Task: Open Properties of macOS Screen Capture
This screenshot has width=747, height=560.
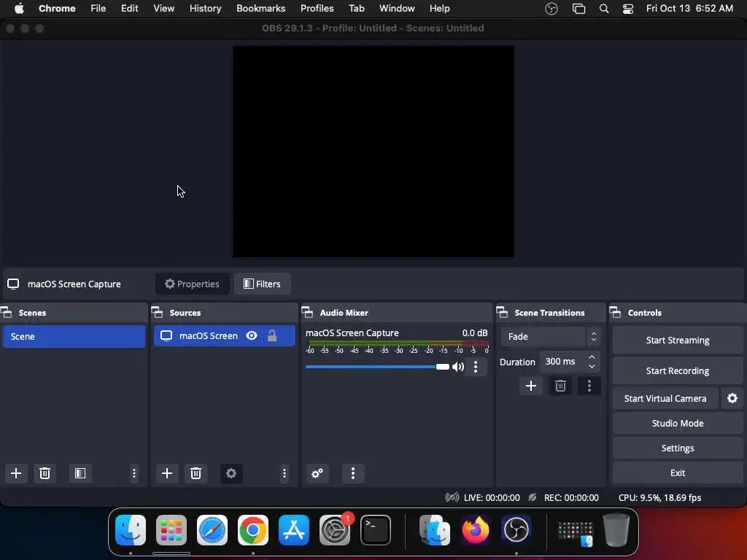Action: tap(192, 284)
